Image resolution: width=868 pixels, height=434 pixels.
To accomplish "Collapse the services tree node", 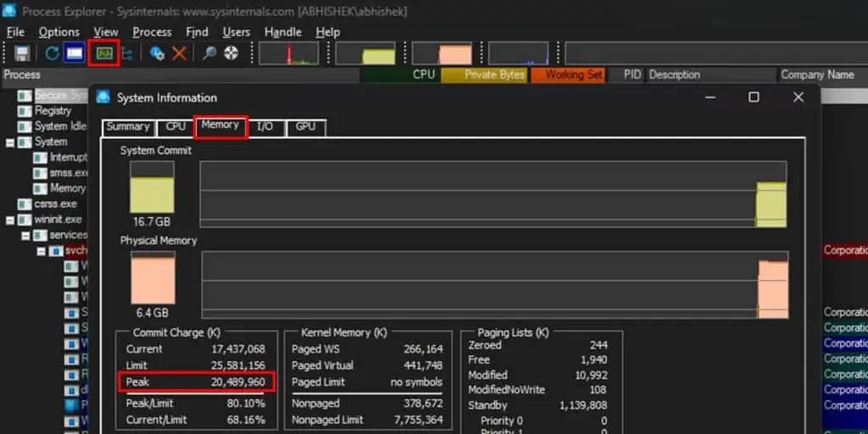I will tap(25, 236).
